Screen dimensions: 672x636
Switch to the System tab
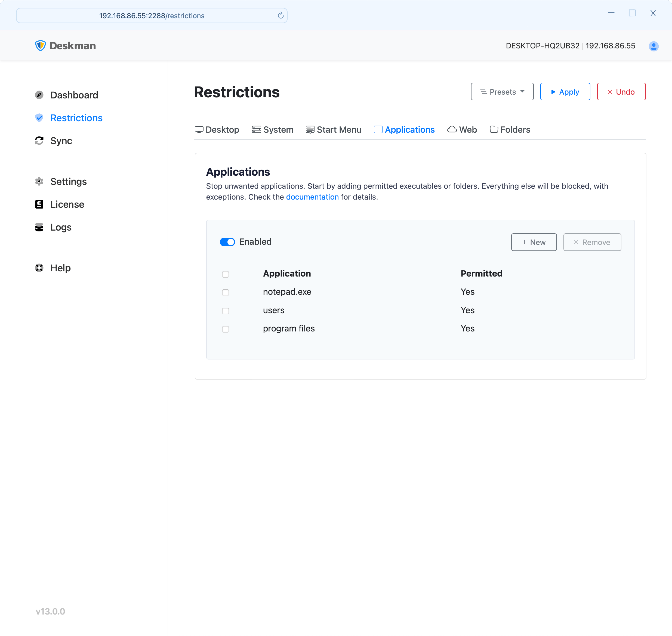(273, 129)
